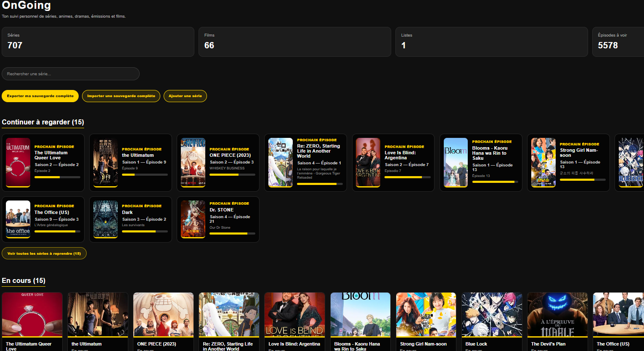Click "Saison 1 — Épisode 9" episode label
The width and height of the screenshot is (644, 351).
[144, 162]
